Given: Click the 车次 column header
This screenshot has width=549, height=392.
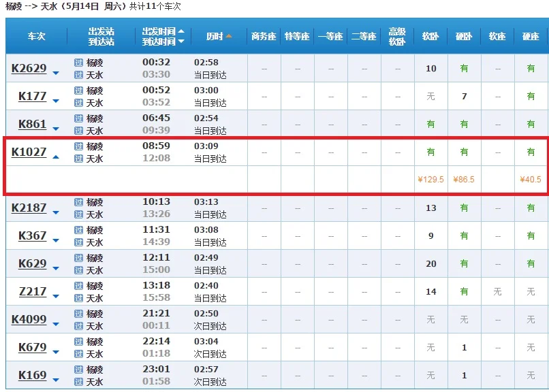Looking at the screenshot, I should (x=35, y=35).
